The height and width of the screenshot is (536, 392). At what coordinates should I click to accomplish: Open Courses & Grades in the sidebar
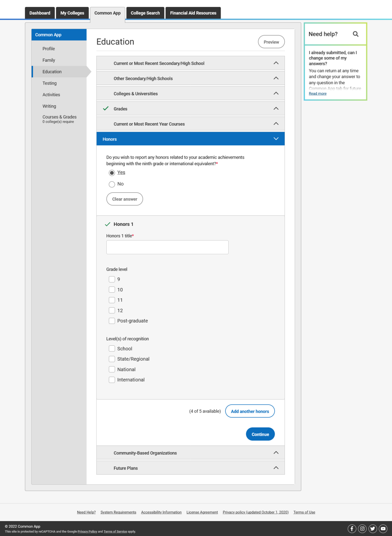click(x=60, y=119)
